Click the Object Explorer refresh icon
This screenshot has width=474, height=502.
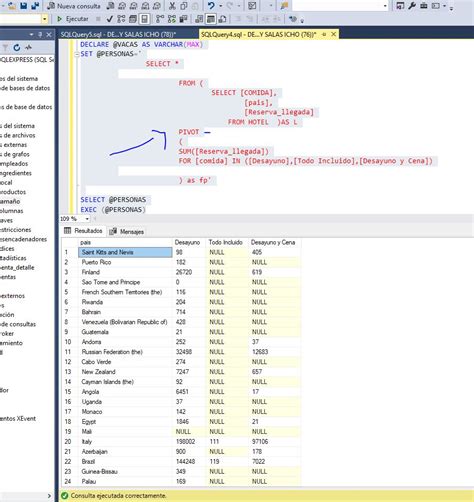click(17, 48)
